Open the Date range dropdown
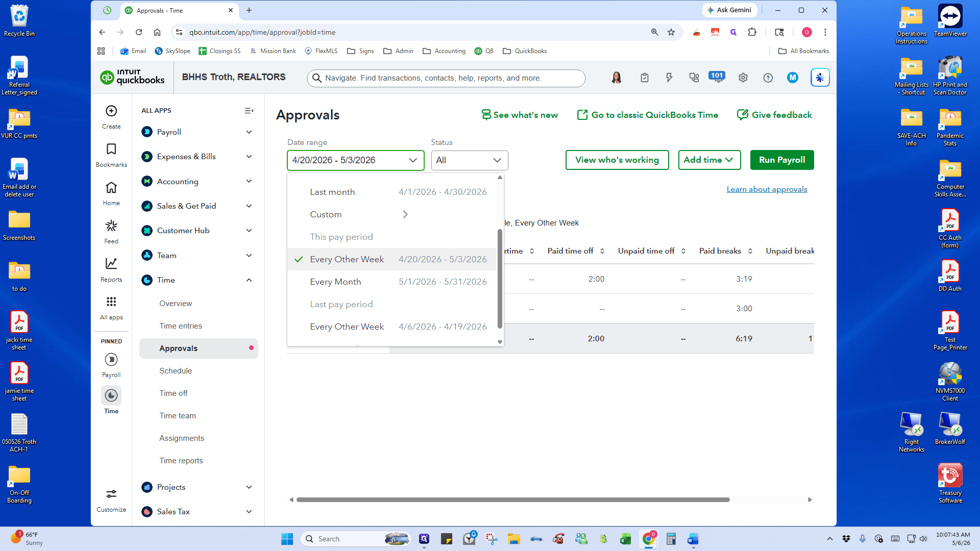980x551 pixels. point(356,160)
